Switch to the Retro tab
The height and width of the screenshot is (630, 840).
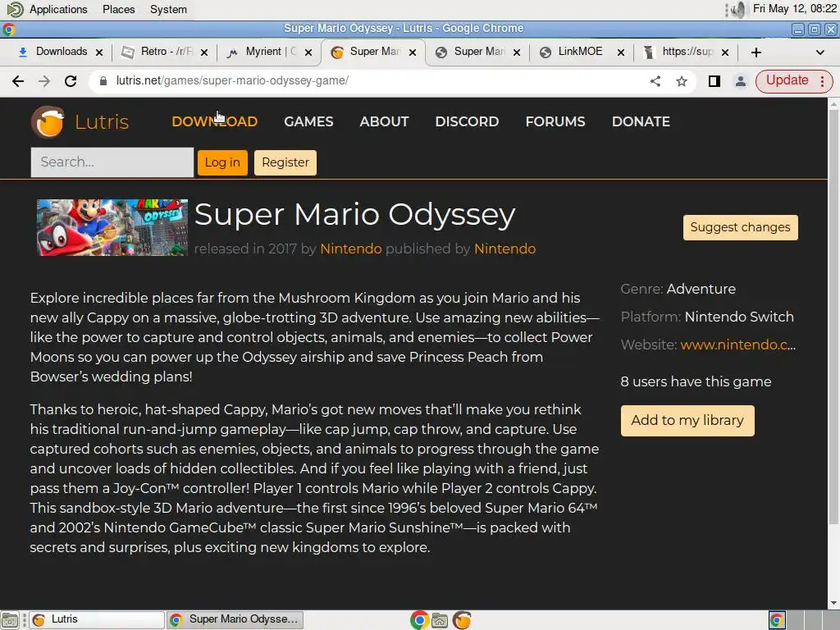point(164,52)
